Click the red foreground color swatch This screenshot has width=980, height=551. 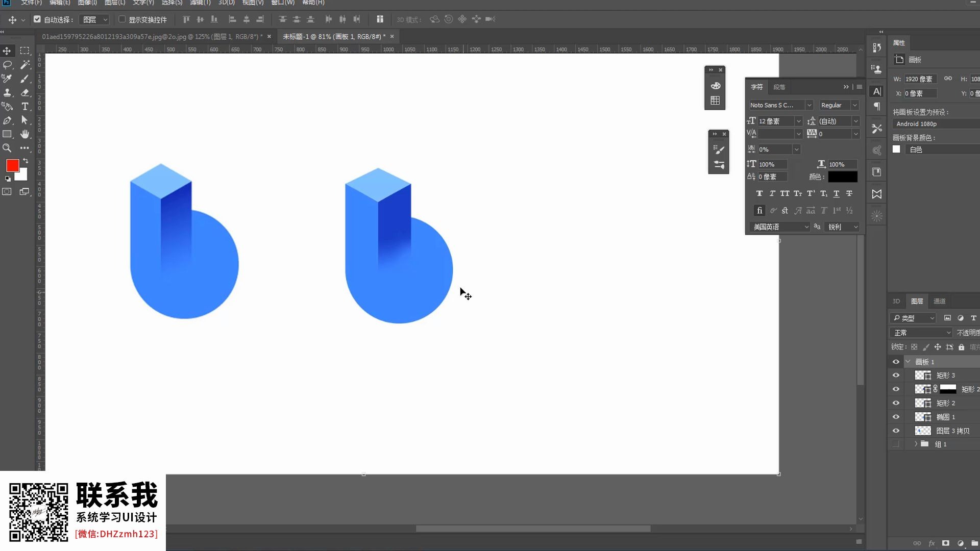[12, 165]
